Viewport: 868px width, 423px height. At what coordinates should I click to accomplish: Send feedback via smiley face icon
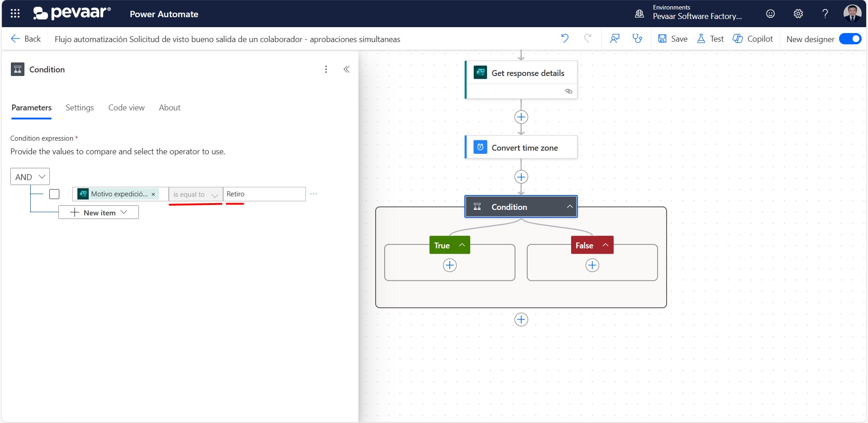pos(770,14)
